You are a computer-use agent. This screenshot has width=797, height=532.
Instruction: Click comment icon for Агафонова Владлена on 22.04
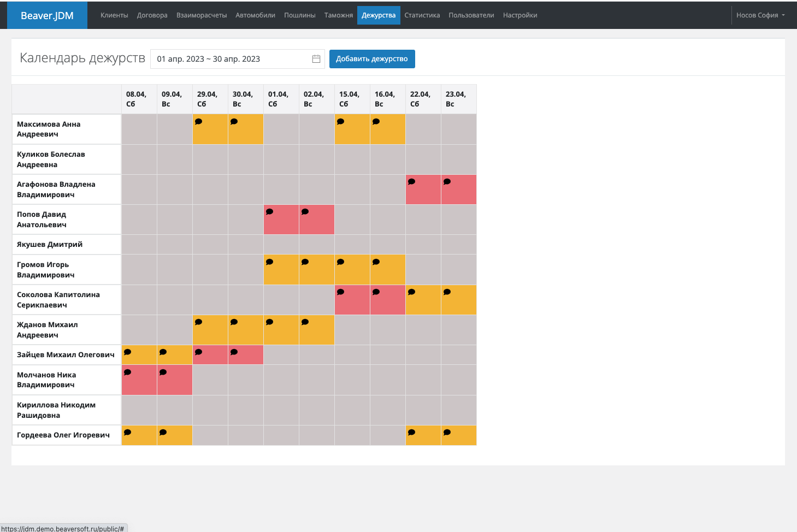(x=412, y=182)
